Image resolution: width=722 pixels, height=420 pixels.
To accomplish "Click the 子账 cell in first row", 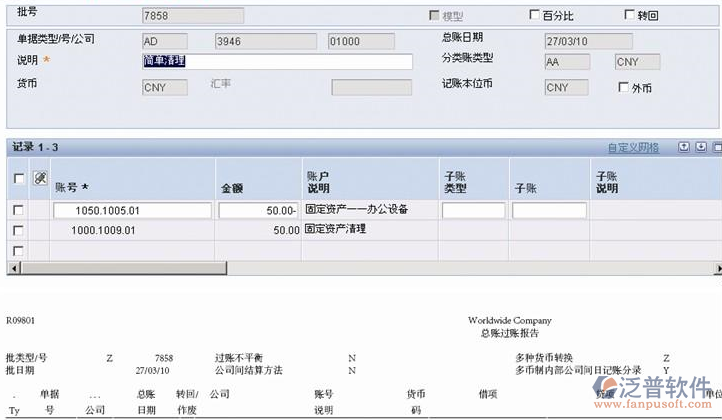I will tap(549, 210).
